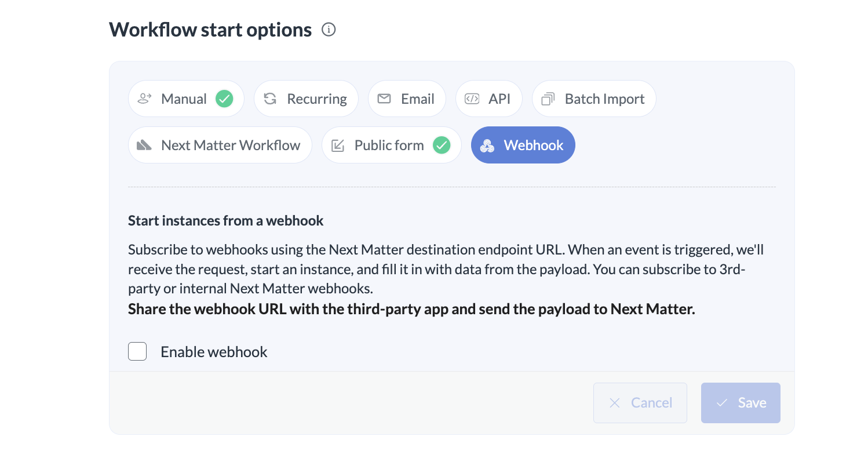The width and height of the screenshot is (868, 458).
Task: Click the manual hand icon on Manual
Action: coord(144,99)
